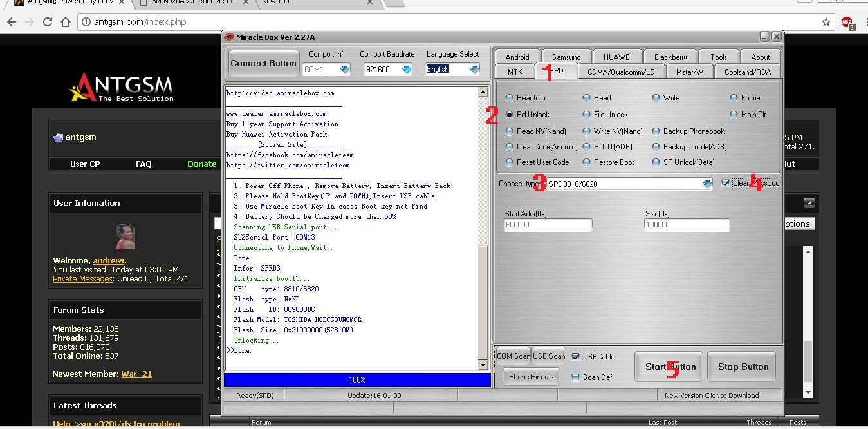Click the Size(0x) input field
This screenshot has height=429, width=868.
click(687, 225)
